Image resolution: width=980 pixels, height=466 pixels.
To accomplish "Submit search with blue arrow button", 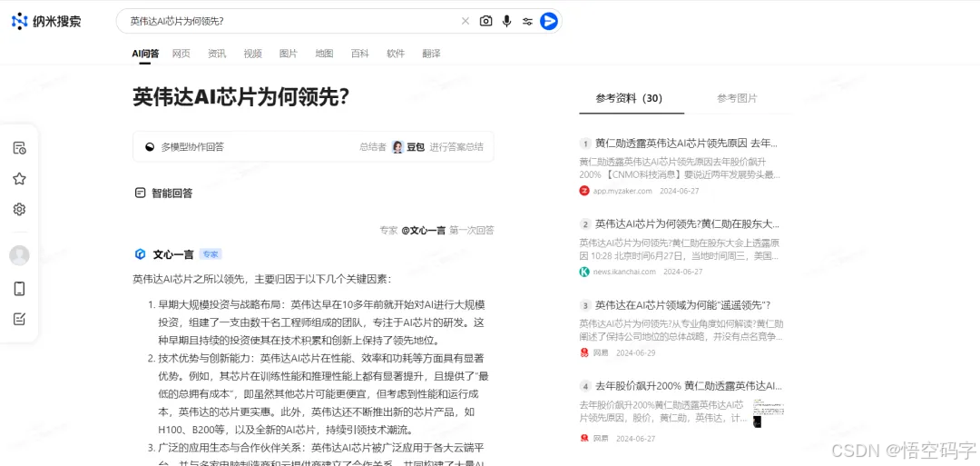I will point(549,21).
